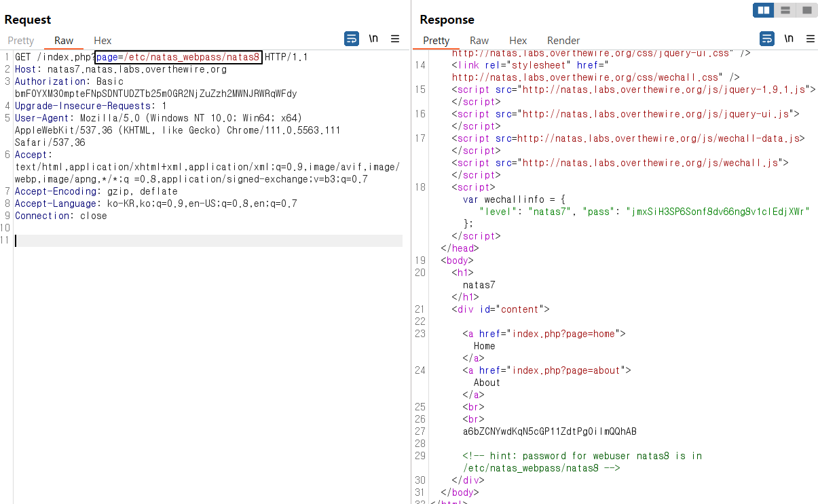The width and height of the screenshot is (818, 504).
Task: Click the jquery-1.9.1.js script line
Action: click(633, 90)
